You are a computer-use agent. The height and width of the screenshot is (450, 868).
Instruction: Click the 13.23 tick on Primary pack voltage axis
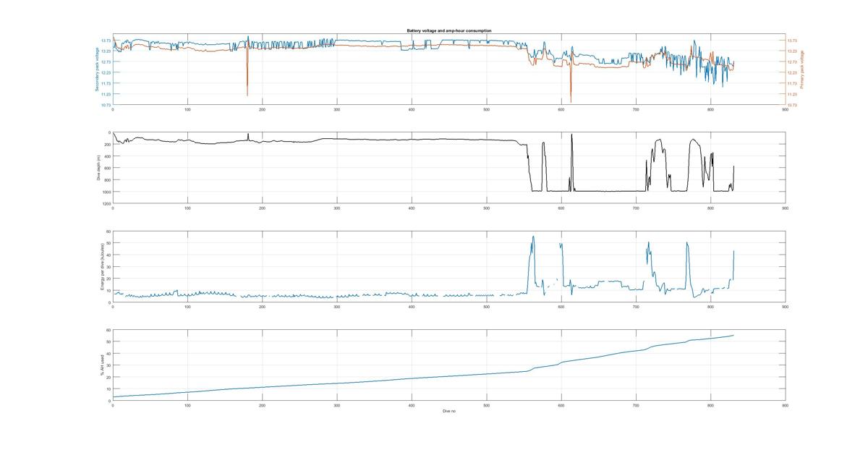pyautogui.click(x=792, y=51)
